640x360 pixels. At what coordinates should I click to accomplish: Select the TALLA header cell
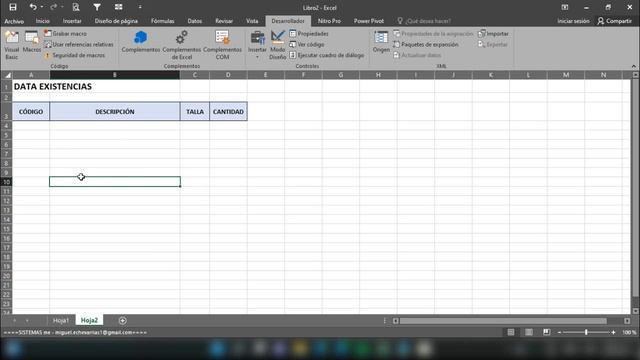click(x=195, y=111)
